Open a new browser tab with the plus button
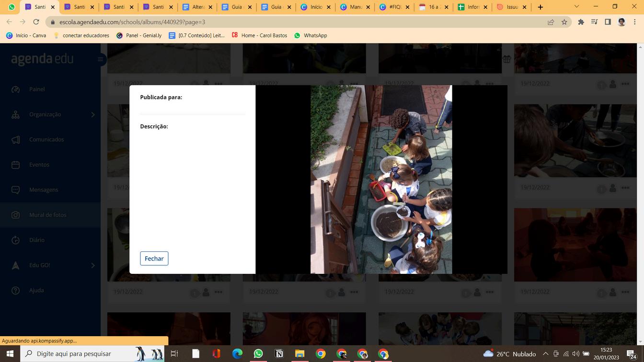This screenshot has width=644, height=362. 540,7
